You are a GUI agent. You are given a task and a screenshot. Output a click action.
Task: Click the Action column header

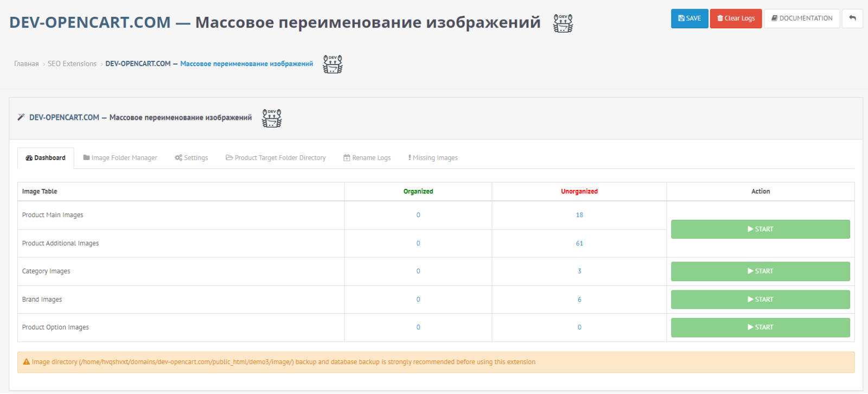[761, 192]
